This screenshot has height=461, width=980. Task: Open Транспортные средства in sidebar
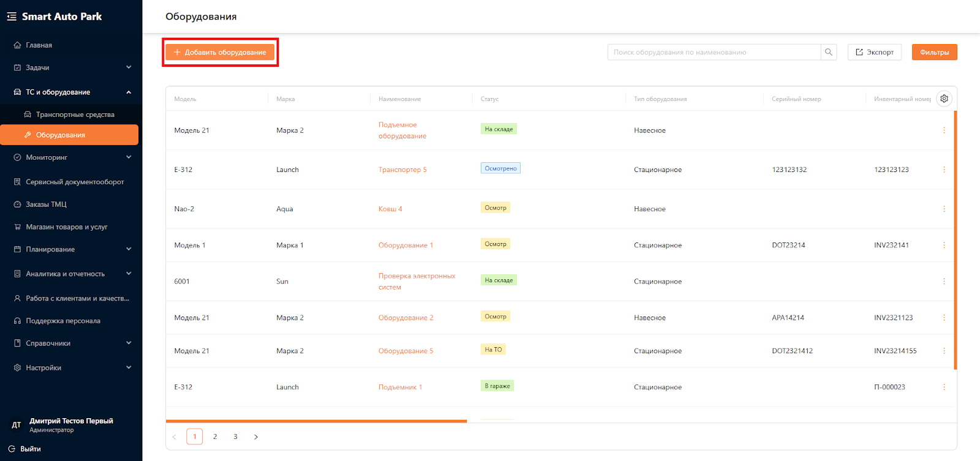point(75,114)
